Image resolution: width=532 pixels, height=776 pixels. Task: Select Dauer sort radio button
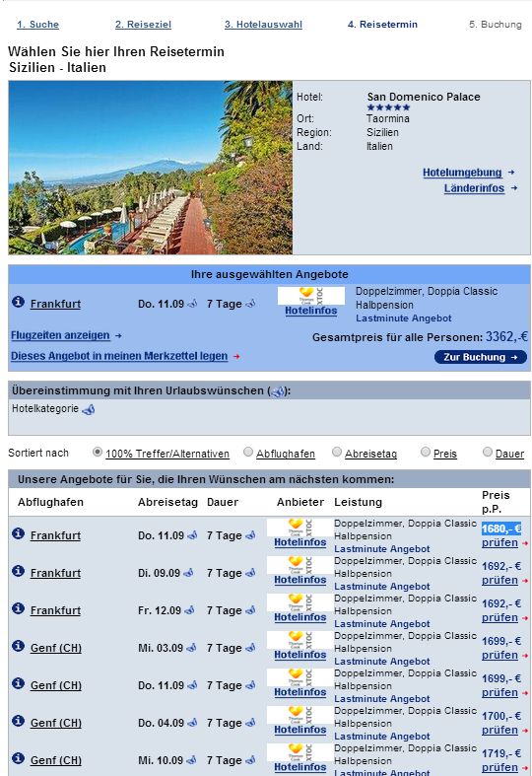coord(488,452)
